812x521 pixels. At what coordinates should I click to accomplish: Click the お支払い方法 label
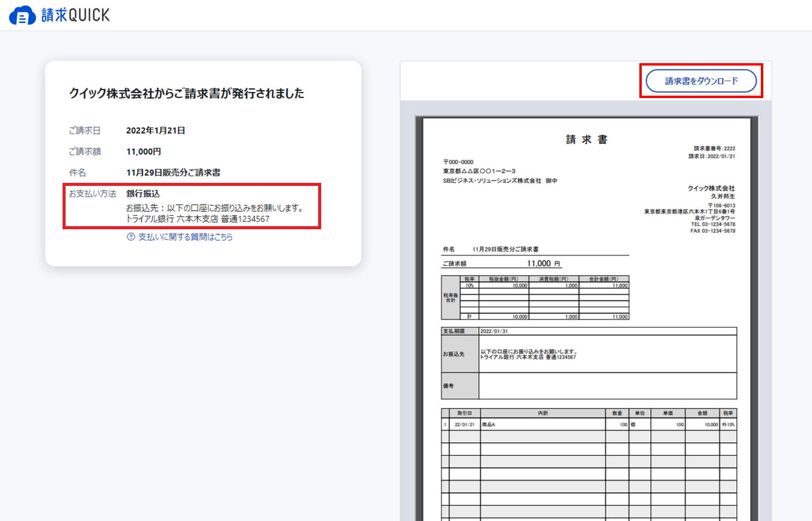[x=93, y=194]
